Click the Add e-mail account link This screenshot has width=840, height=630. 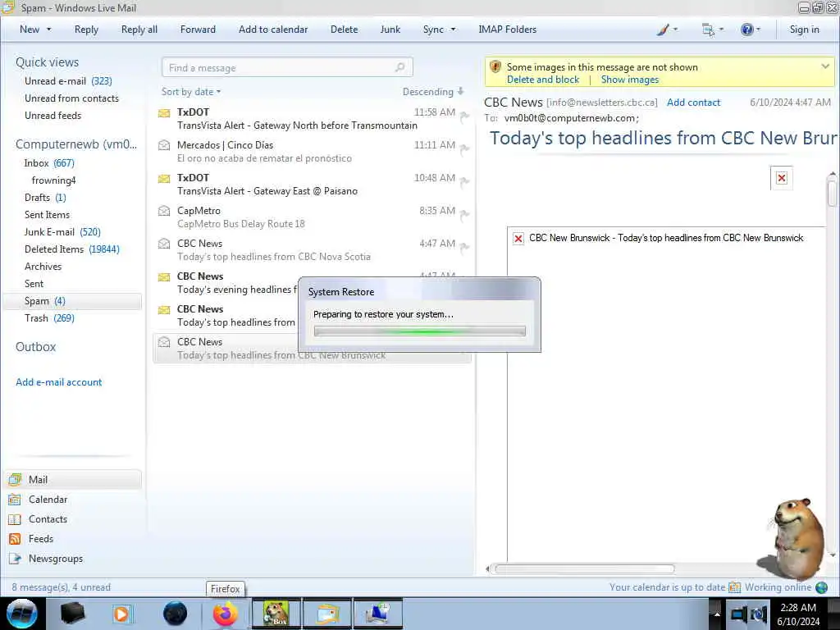coord(58,382)
